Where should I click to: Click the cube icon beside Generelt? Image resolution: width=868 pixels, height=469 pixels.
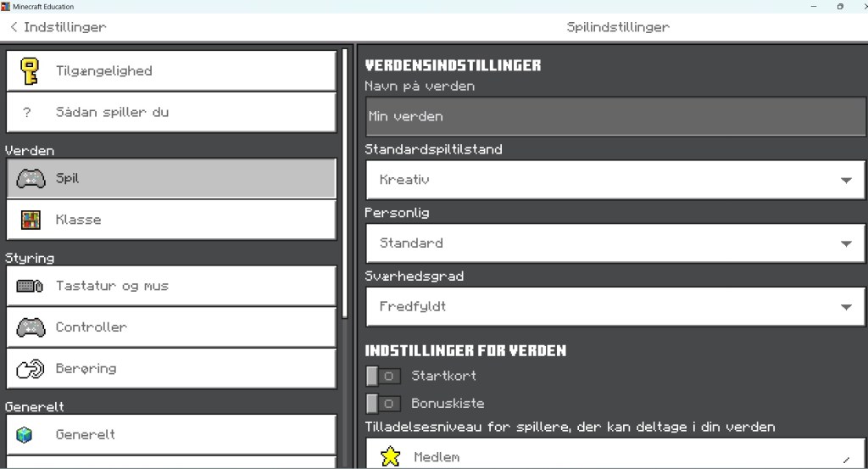25,435
